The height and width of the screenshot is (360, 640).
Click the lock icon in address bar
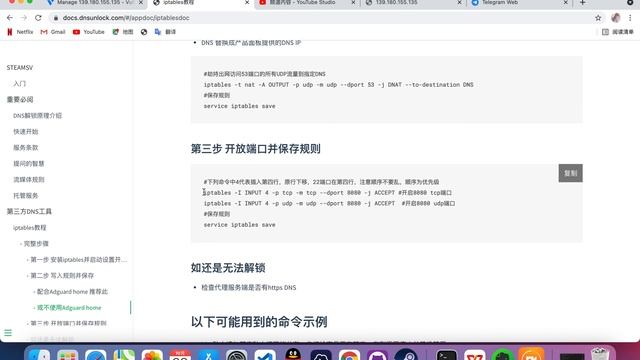pos(56,18)
